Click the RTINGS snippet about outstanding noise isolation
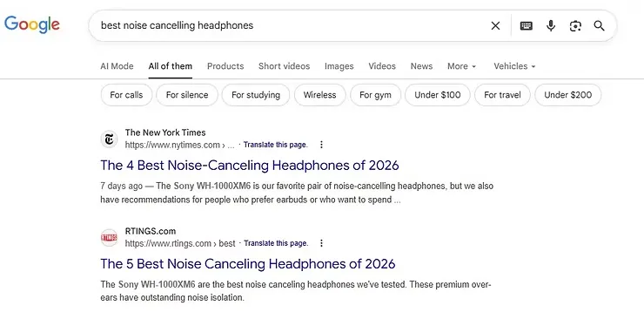 pyautogui.click(x=296, y=291)
